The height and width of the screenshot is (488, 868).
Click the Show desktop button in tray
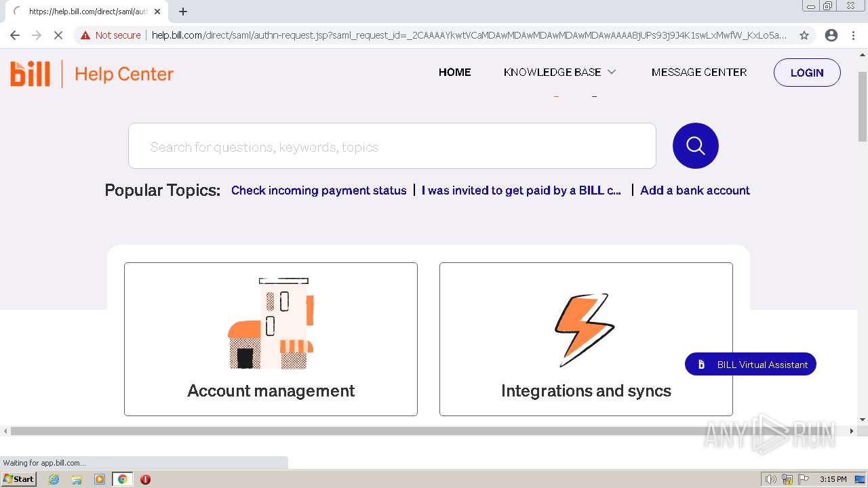click(860, 479)
